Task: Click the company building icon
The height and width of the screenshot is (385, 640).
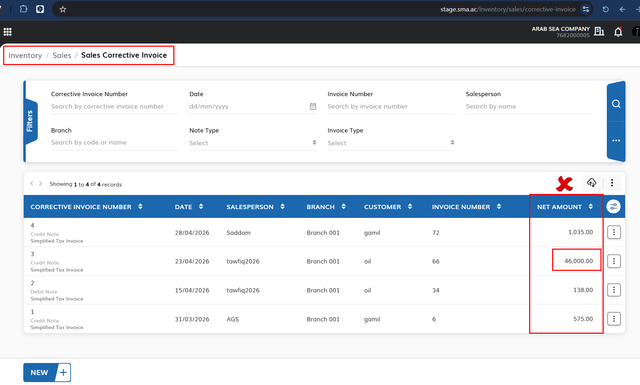Action: (x=599, y=31)
